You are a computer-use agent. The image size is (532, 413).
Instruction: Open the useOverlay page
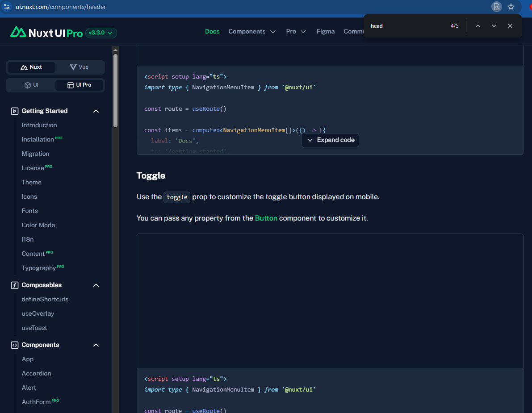(x=38, y=313)
